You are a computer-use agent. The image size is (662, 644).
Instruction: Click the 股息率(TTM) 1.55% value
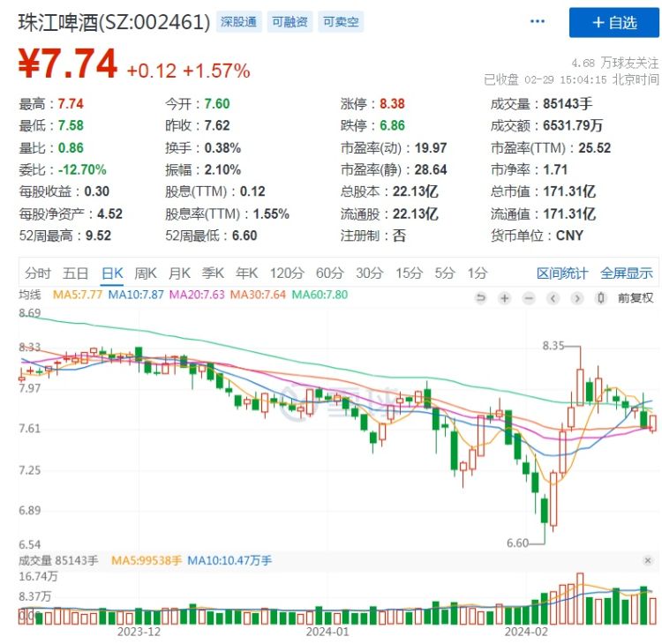point(271,214)
